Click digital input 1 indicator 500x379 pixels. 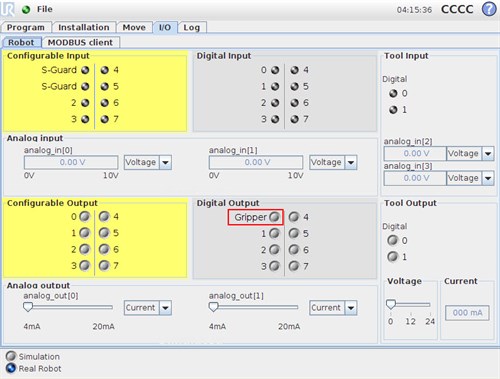point(275,86)
